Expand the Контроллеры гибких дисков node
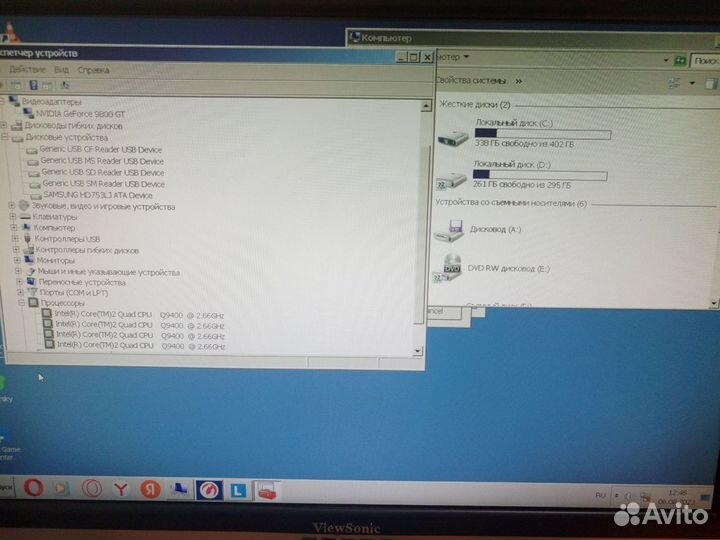The height and width of the screenshot is (540, 720). click(x=17, y=249)
